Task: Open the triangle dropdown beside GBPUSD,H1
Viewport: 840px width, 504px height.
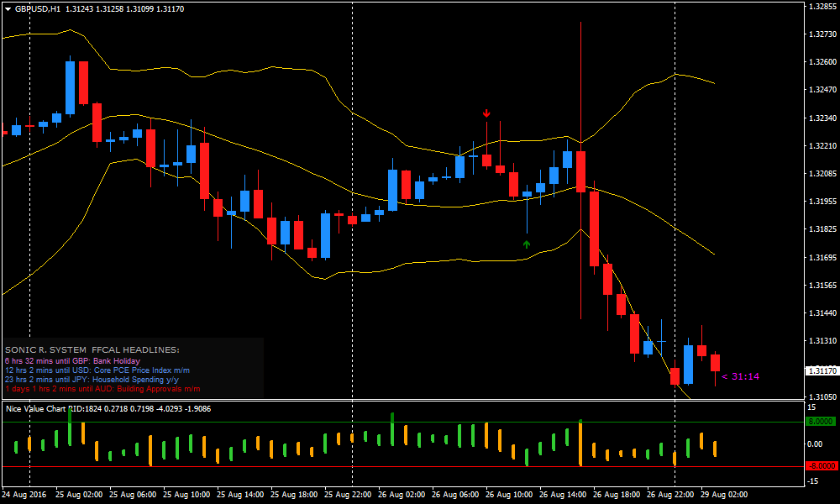Action: point(8,8)
